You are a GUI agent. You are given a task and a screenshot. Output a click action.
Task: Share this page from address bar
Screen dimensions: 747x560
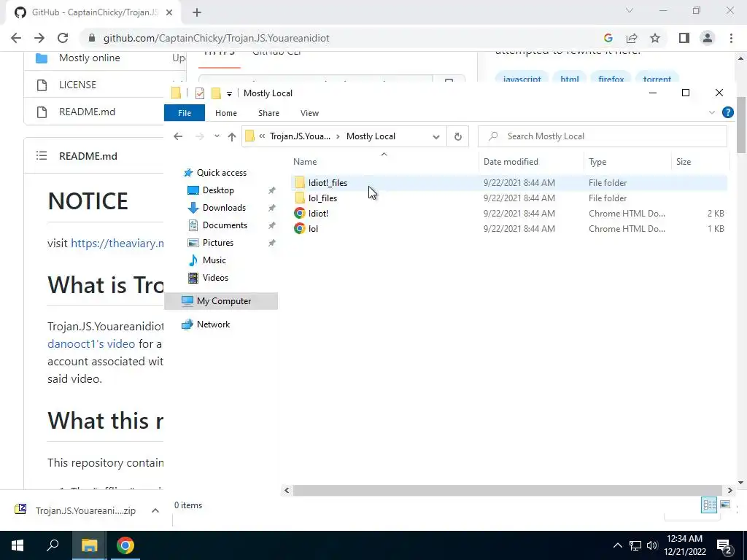[x=632, y=38]
